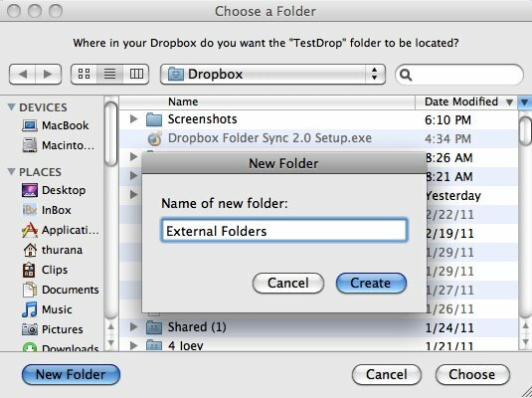
Task: Click the Name of new folder field
Action: click(x=284, y=231)
